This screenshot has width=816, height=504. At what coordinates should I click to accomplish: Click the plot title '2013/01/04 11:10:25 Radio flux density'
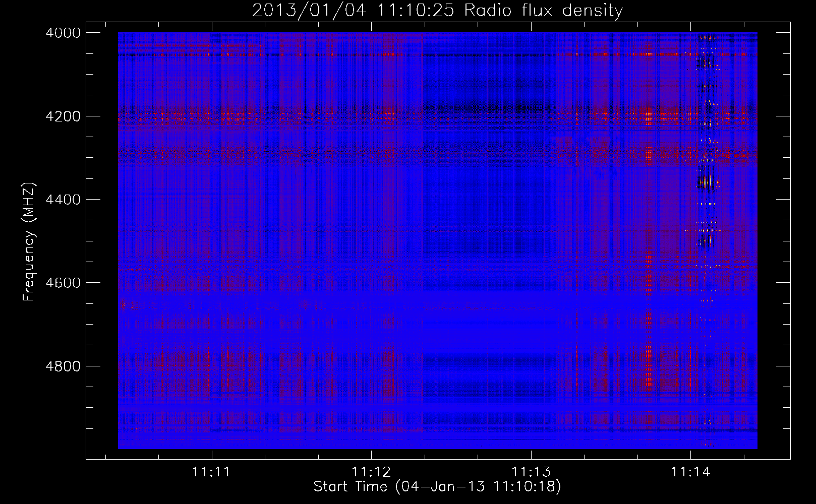[x=437, y=10]
